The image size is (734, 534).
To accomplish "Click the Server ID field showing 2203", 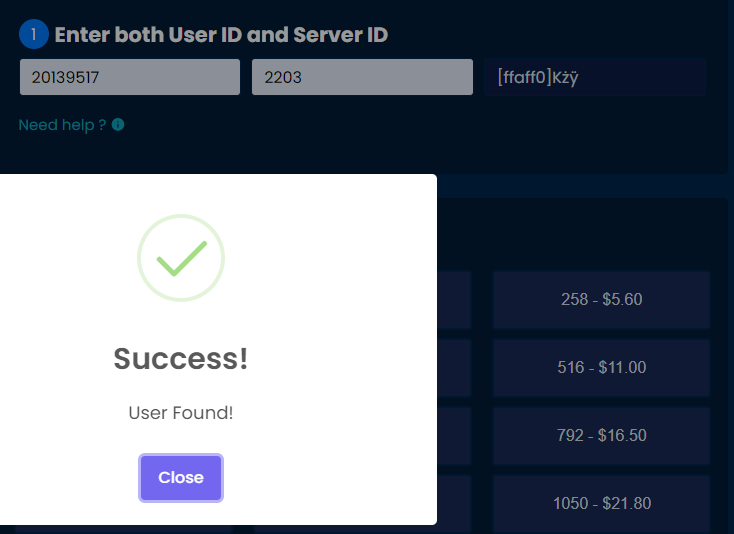I will pos(362,77).
